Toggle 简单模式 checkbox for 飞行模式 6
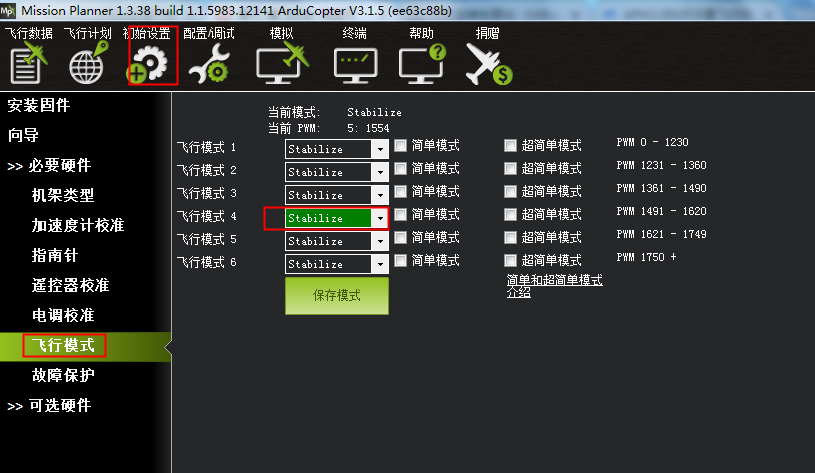Image resolution: width=815 pixels, height=473 pixels. [x=401, y=260]
